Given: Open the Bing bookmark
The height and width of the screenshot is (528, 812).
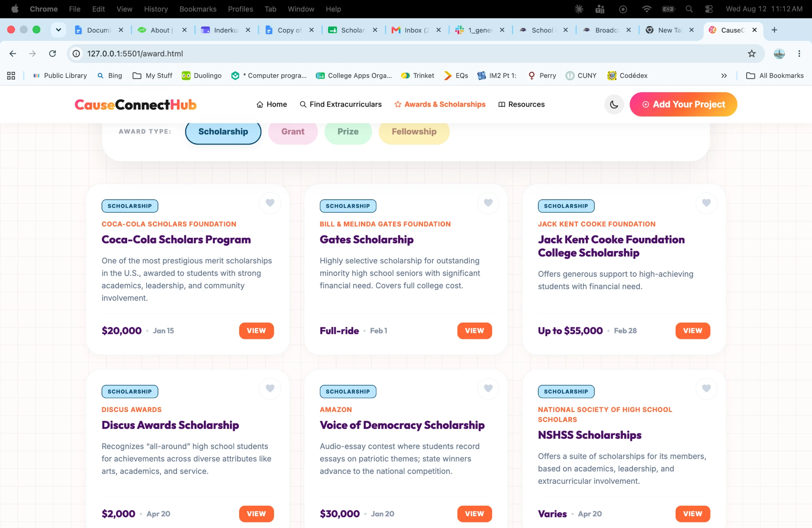Looking at the screenshot, I should pyautogui.click(x=110, y=75).
